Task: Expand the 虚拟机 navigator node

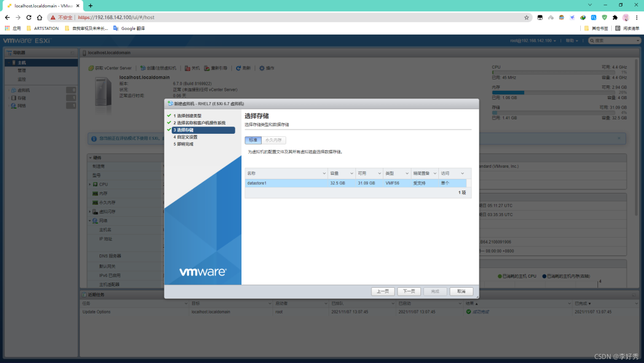Action: coord(8,90)
